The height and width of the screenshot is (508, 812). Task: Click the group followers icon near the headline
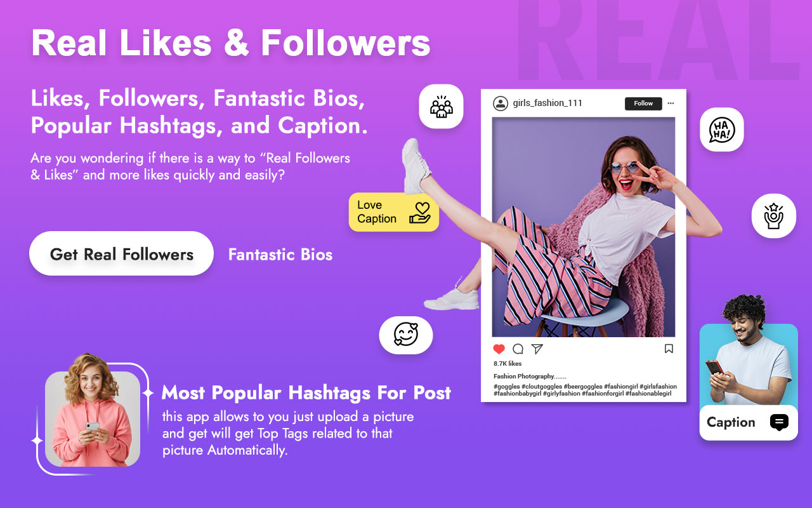(442, 106)
